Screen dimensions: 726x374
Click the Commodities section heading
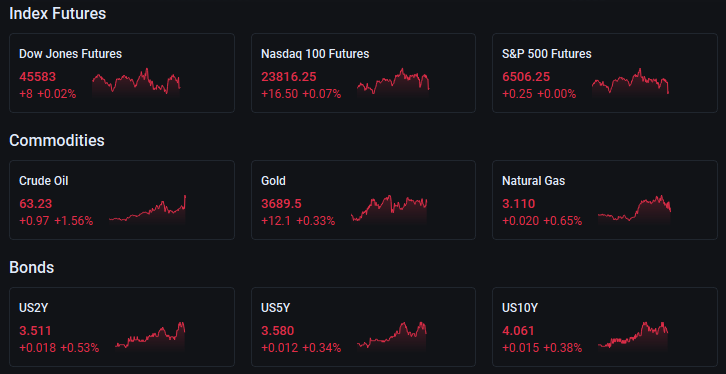point(56,140)
